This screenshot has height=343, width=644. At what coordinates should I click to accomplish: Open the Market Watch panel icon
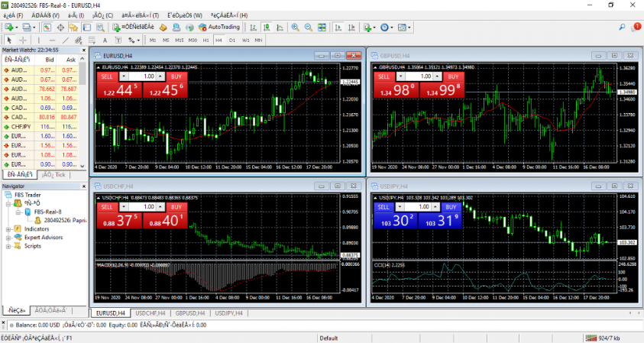(x=47, y=27)
